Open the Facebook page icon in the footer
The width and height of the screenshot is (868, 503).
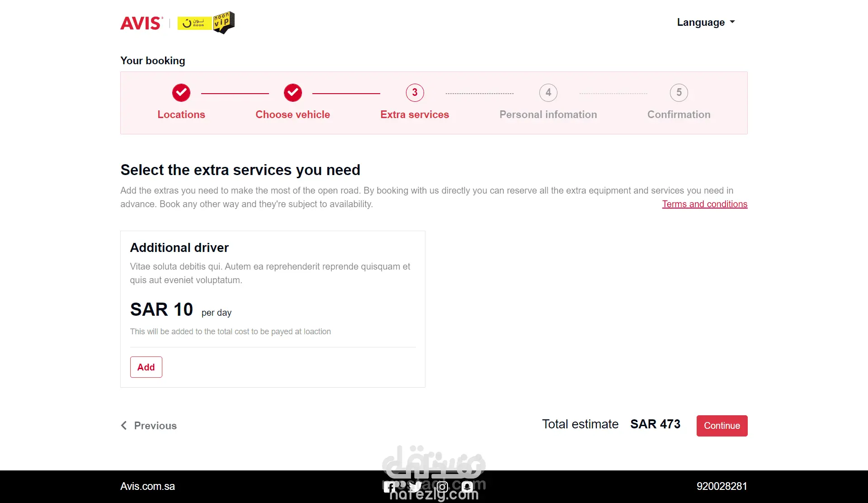pyautogui.click(x=389, y=487)
